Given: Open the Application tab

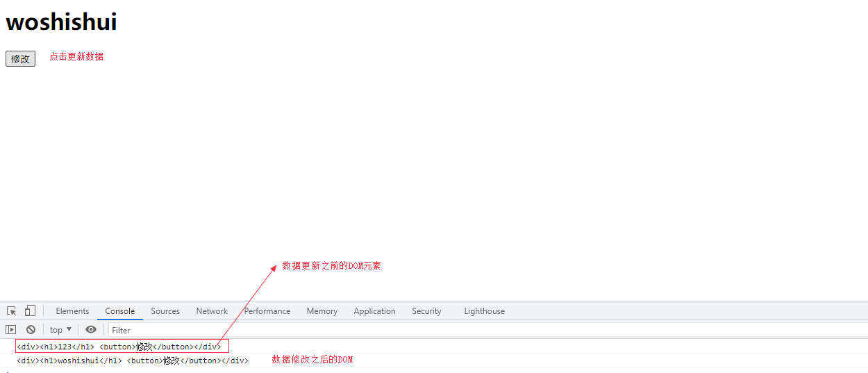Looking at the screenshot, I should point(375,311).
